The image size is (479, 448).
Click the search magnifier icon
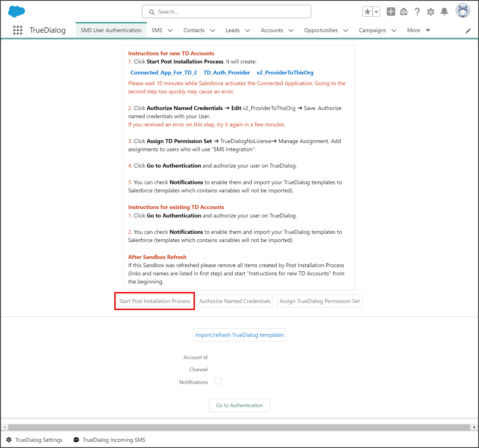coord(152,12)
